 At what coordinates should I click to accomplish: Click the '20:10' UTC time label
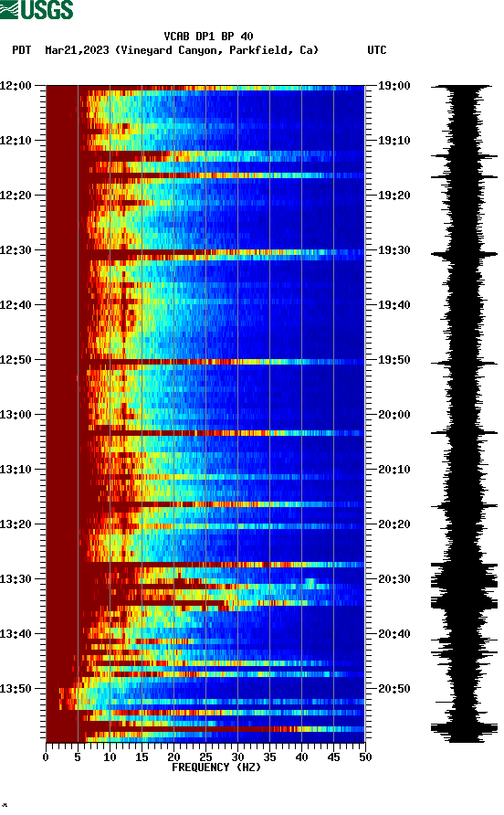394,470
